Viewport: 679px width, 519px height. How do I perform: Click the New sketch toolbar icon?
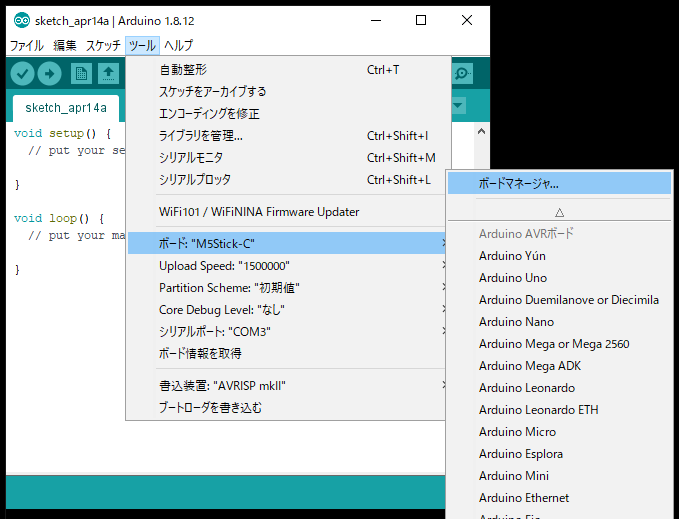80,74
